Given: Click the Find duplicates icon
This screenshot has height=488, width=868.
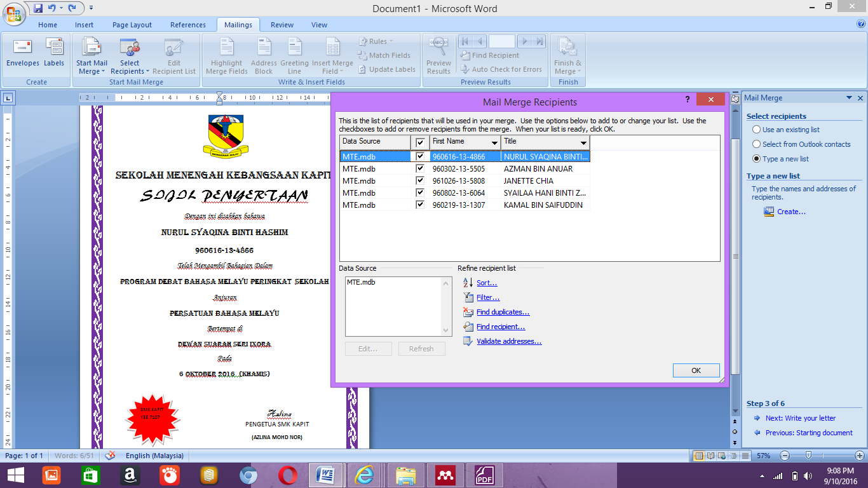Looking at the screenshot, I should (x=468, y=312).
